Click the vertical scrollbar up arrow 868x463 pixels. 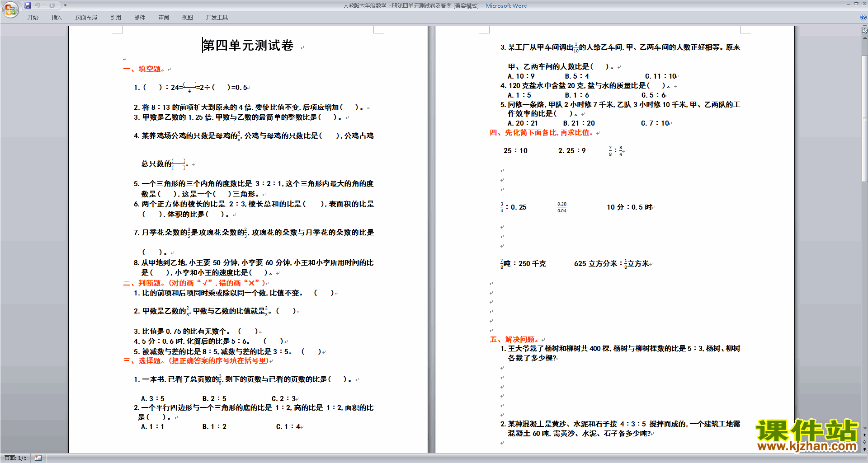[864, 37]
